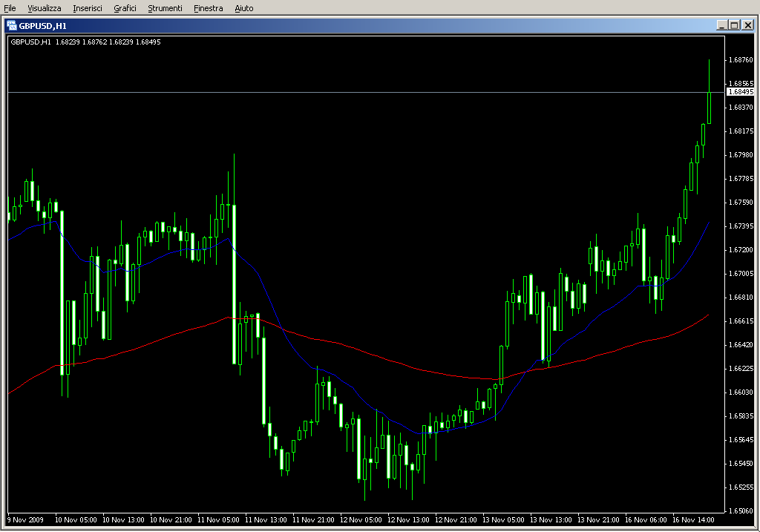Screen dimensions: 760x532
Task: Click the 1.68760 price scale label
Action: (741, 60)
